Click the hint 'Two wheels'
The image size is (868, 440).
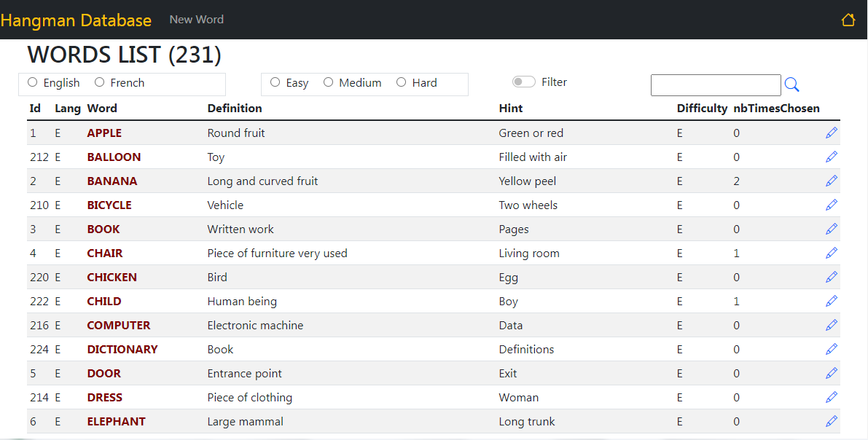coord(528,205)
